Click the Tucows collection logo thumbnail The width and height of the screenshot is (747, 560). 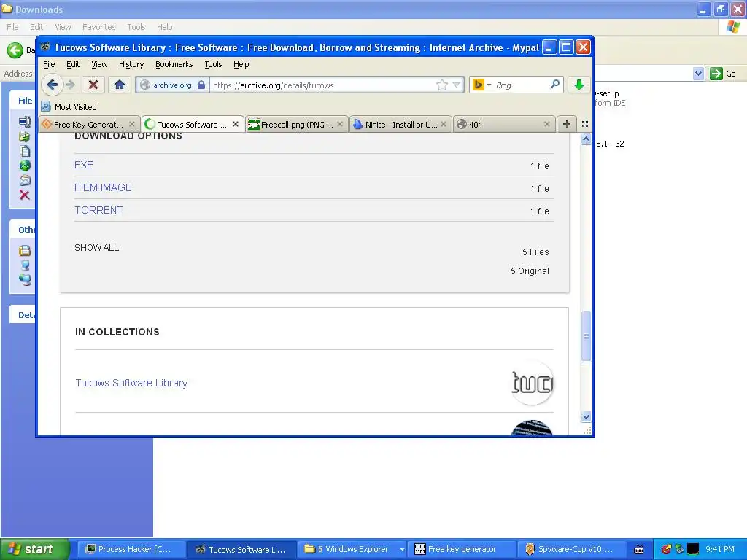click(532, 383)
